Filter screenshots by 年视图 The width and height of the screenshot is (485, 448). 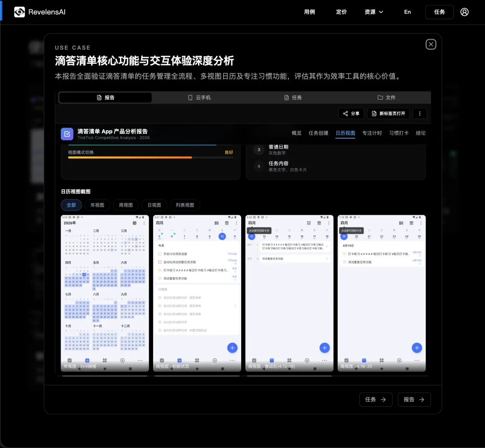tap(97, 205)
